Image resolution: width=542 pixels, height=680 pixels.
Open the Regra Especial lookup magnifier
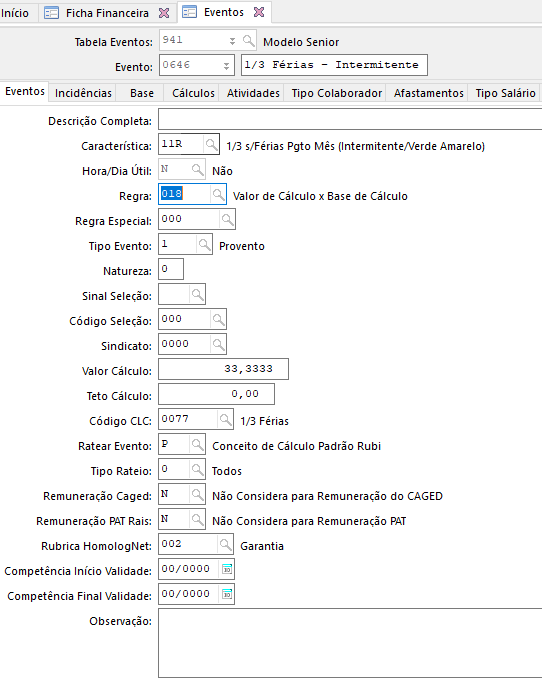227,219
